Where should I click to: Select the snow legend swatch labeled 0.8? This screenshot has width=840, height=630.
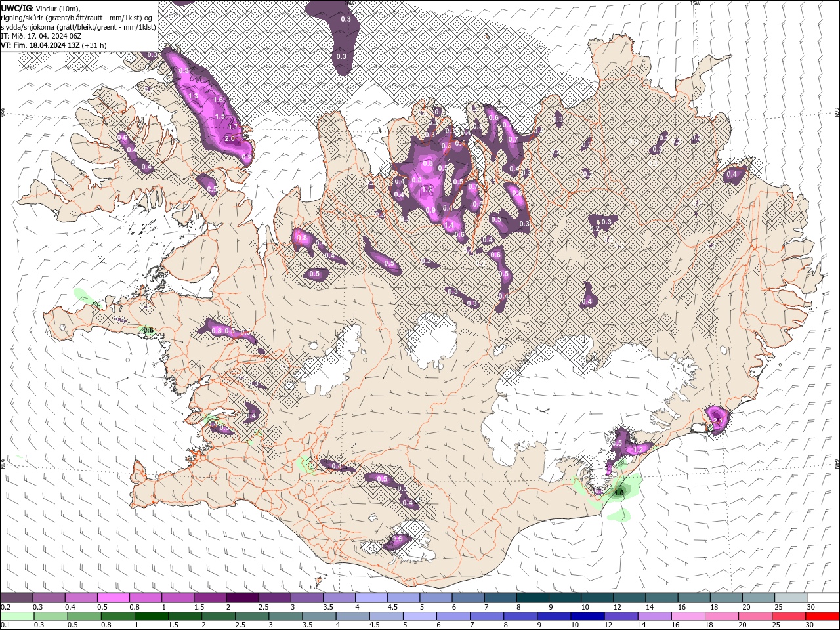[145, 597]
